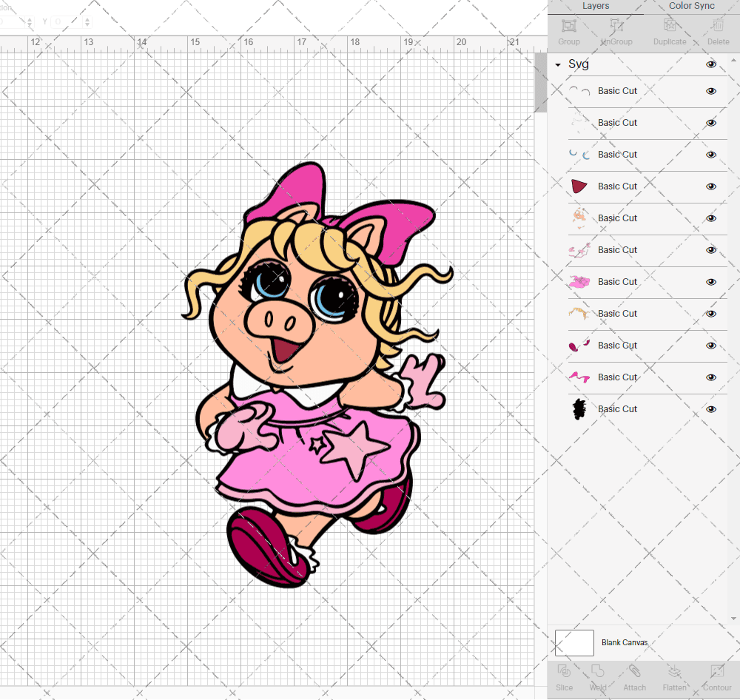Switch to the Layers tab
The width and height of the screenshot is (740, 700).
pos(596,6)
